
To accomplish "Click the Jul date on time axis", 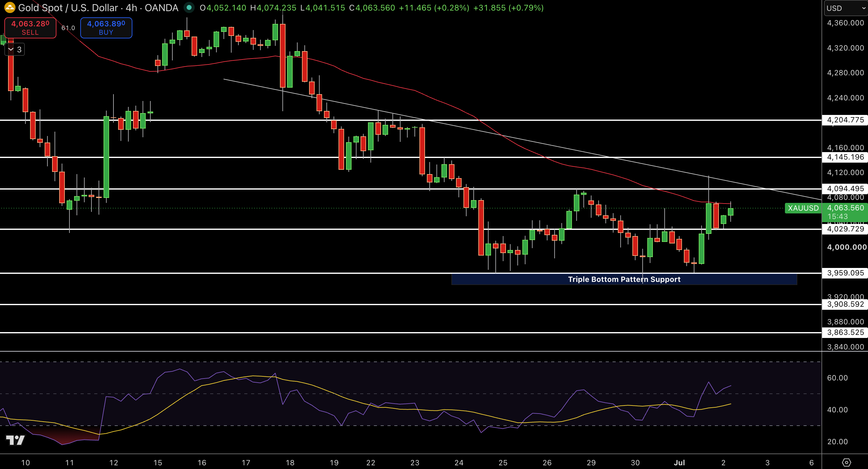I will [x=679, y=462].
